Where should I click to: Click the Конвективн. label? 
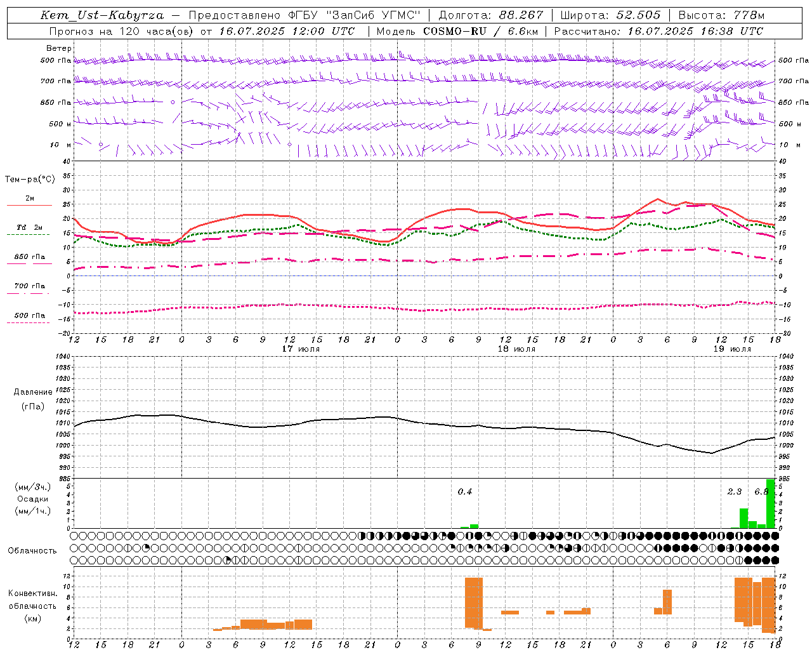click(32, 594)
